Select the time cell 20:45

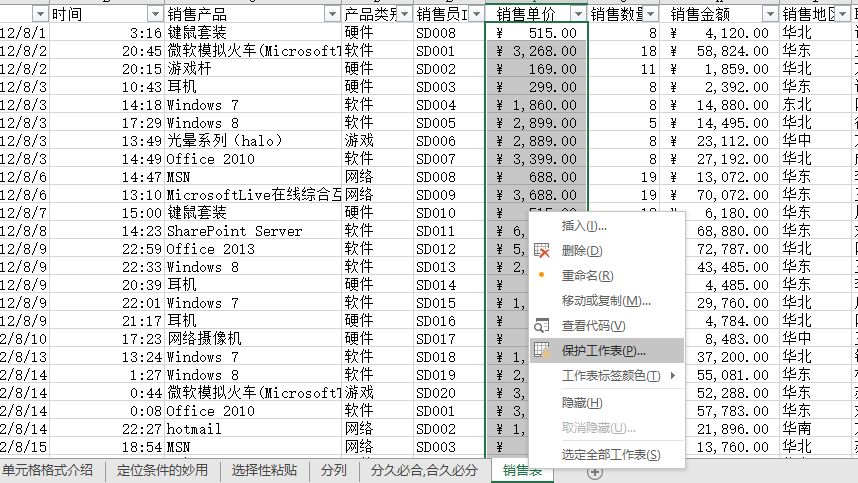pyautogui.click(x=107, y=51)
